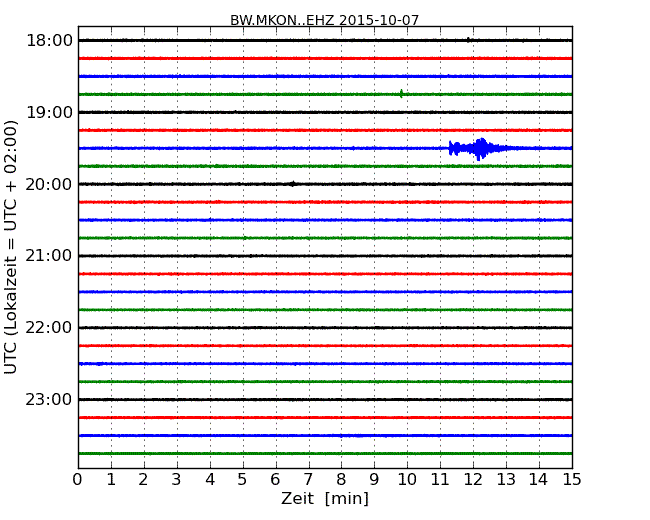Image resolution: width=650 pixels, height=520 pixels.
Task: Click the plot title BW.MKON..EHZ 2015-10-07
Action: [x=325, y=20]
